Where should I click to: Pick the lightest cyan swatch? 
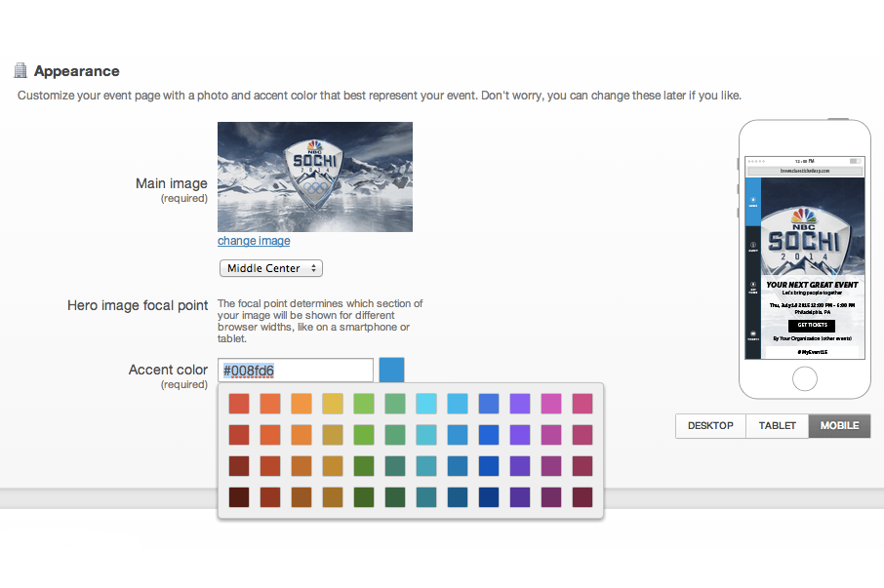[426, 404]
